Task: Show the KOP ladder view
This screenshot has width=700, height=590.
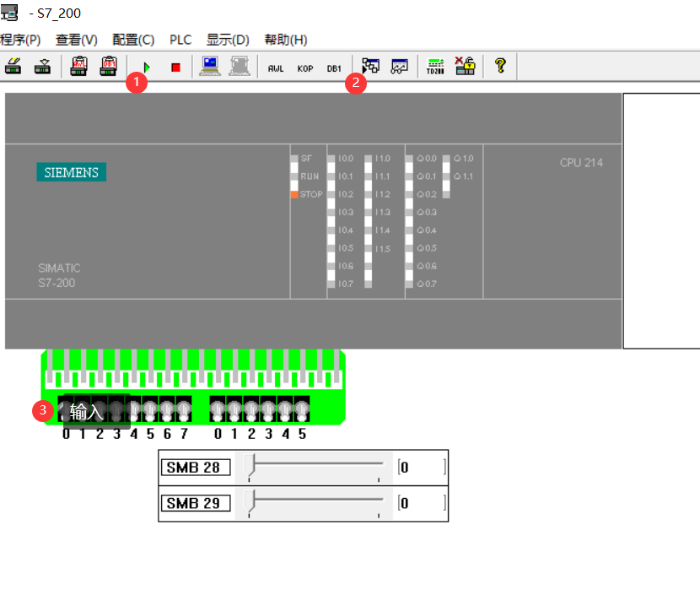Action: pyautogui.click(x=305, y=68)
